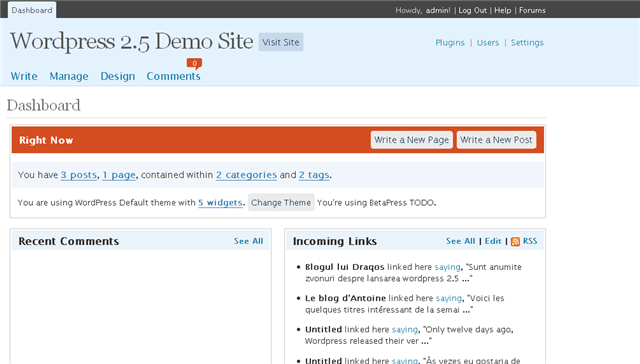Open the Comments menu
This screenshot has height=364, width=640.
[x=173, y=76]
